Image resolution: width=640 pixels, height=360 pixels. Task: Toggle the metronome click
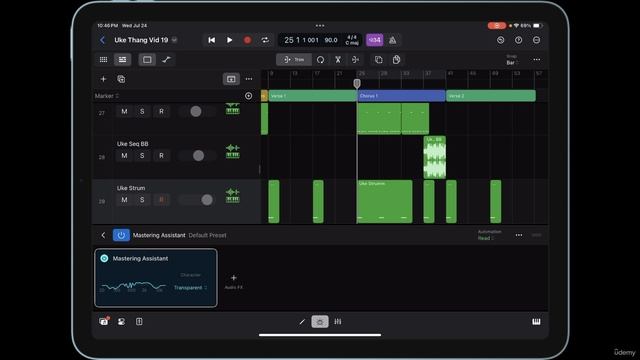click(392, 40)
